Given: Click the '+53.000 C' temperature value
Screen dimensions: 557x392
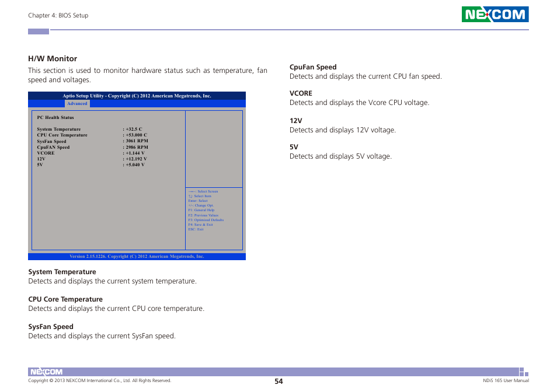Looking at the screenshot, I should point(136,135).
